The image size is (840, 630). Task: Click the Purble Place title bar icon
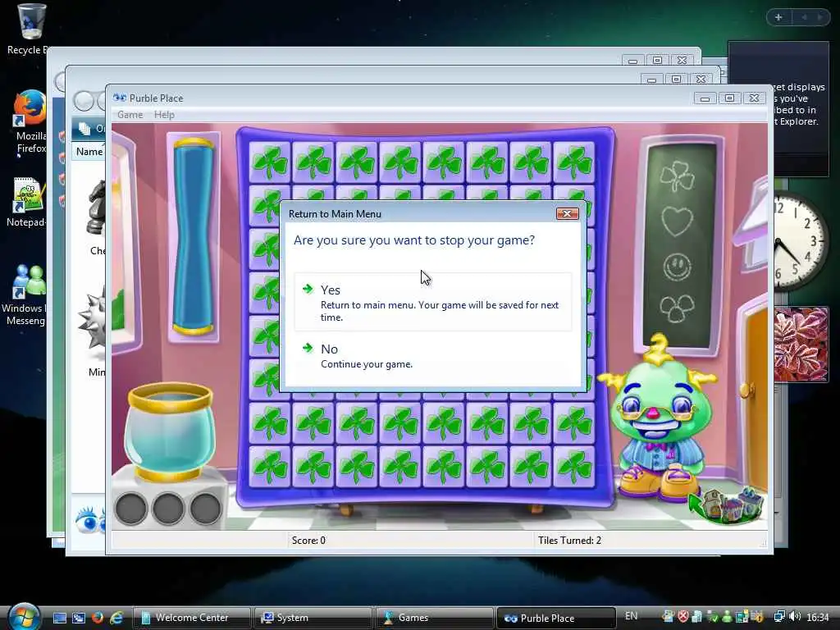pos(120,98)
